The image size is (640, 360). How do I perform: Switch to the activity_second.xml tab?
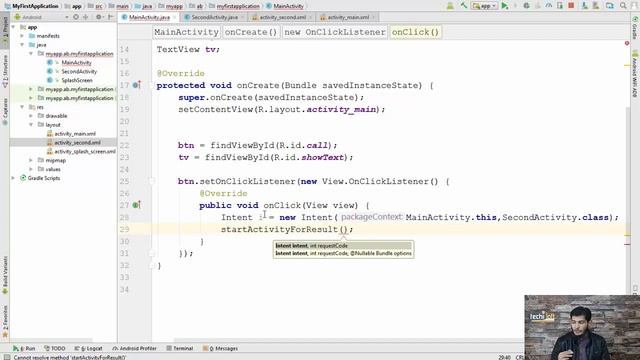click(x=282, y=17)
